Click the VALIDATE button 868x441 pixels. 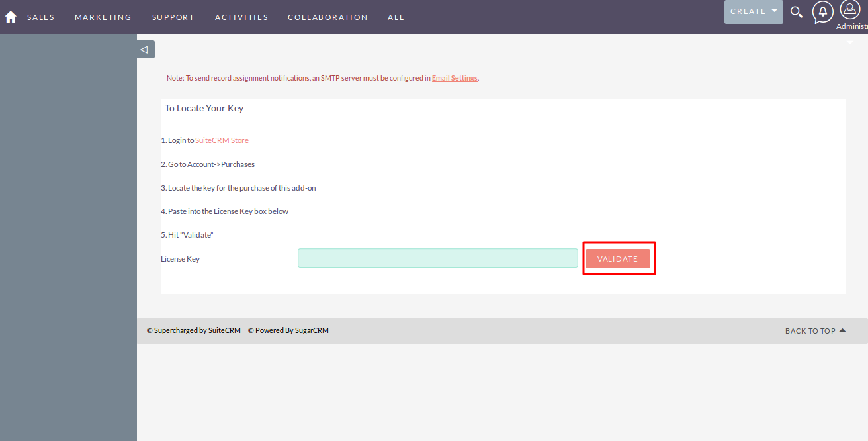tap(618, 259)
